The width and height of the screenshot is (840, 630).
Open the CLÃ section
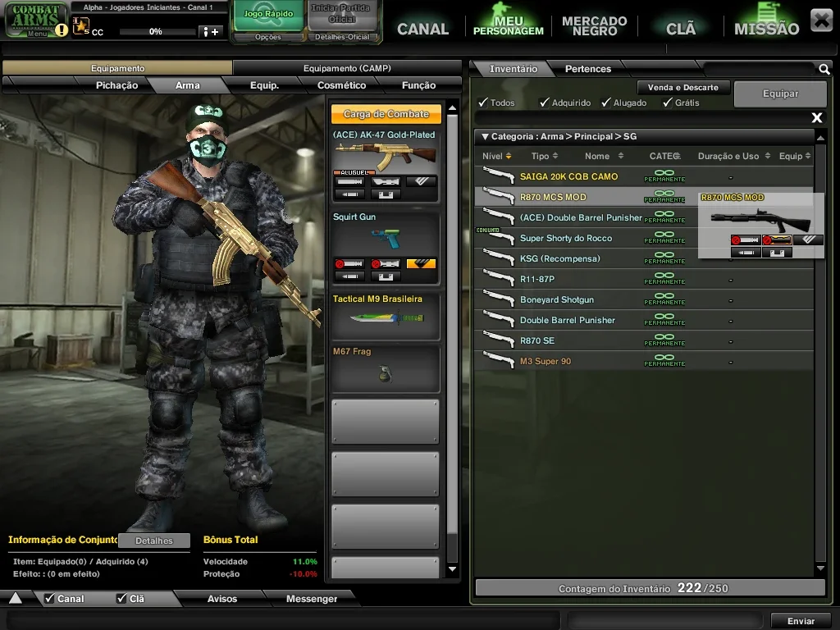[x=681, y=29]
